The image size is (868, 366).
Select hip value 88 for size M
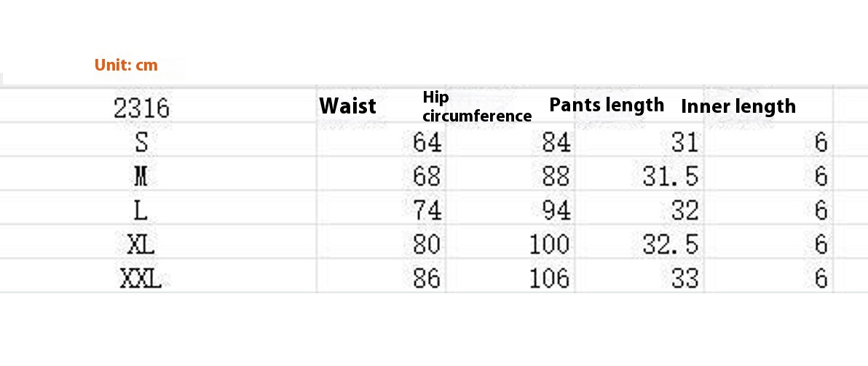point(556,177)
